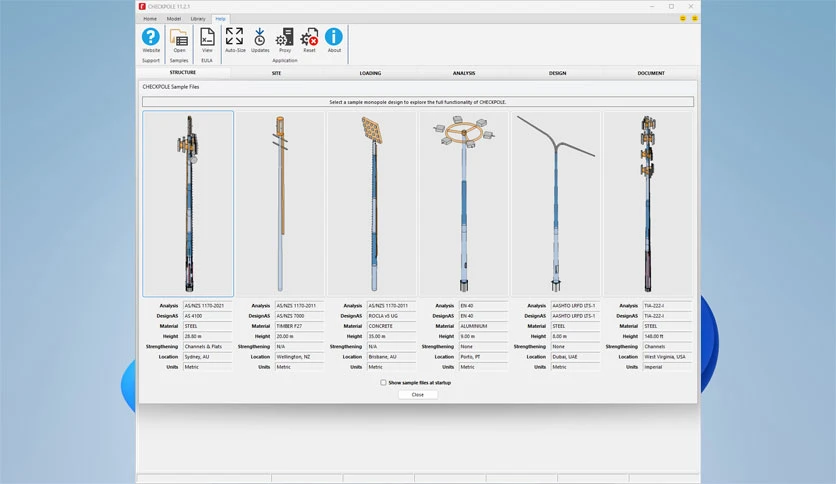This screenshot has height=484, width=836.
Task: Click the Reset application icon
Action: click(x=309, y=41)
